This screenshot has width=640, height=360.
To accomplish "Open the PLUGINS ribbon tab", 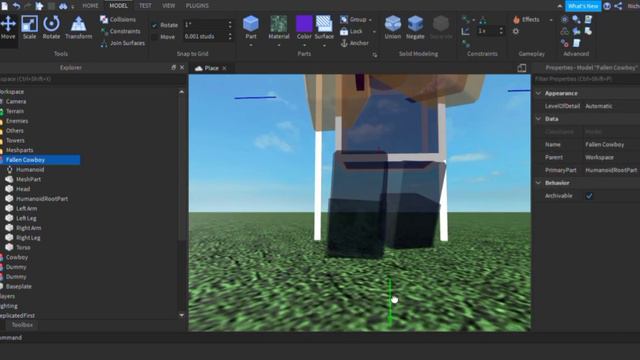I will click(x=197, y=6).
